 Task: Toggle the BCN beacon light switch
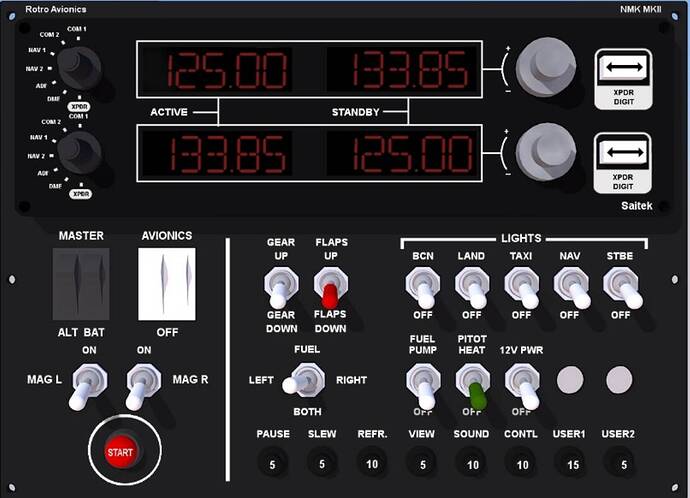click(422, 289)
